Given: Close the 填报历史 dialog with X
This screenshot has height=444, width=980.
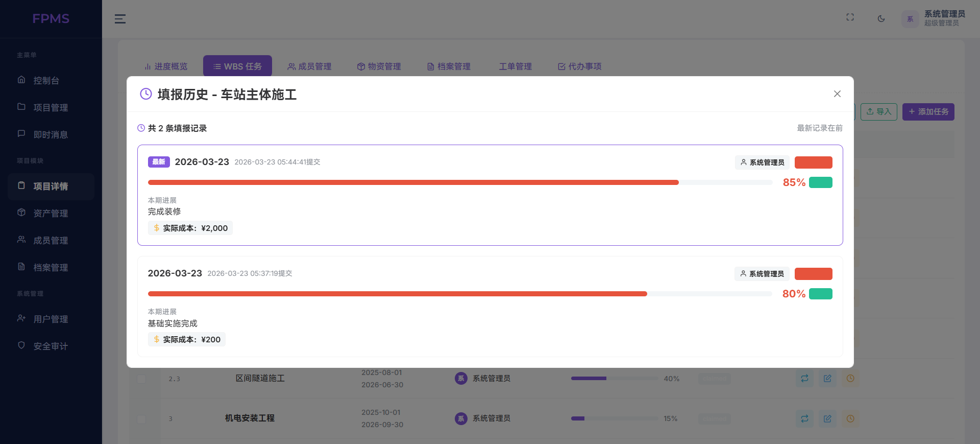Looking at the screenshot, I should click(837, 94).
